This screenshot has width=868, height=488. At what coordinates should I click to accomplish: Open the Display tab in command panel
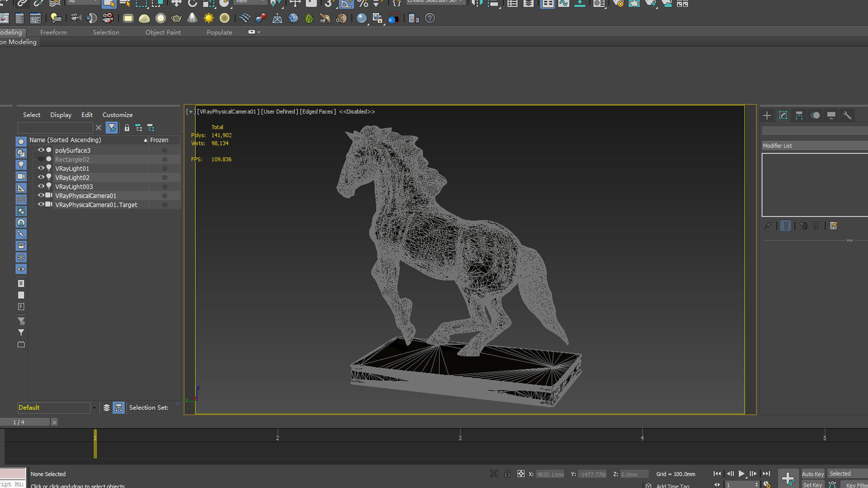[x=831, y=116]
